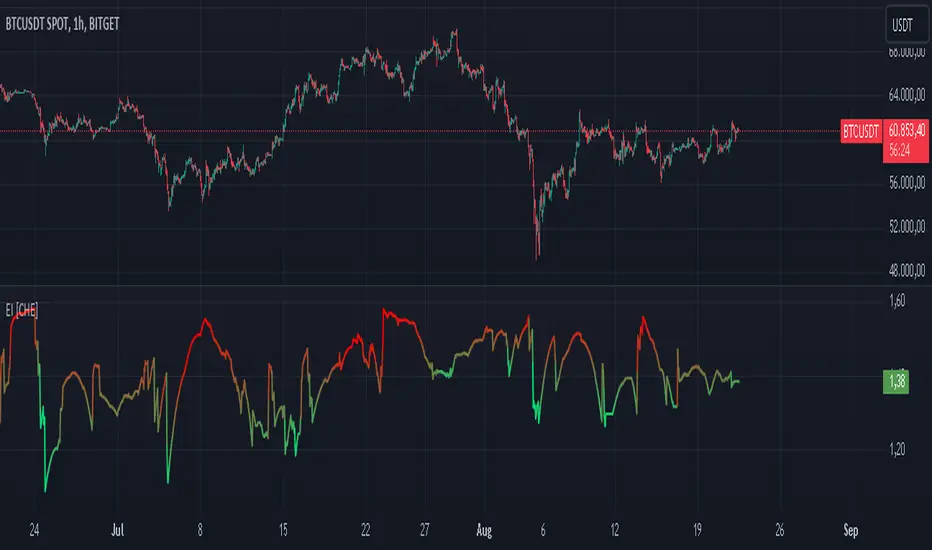Click the 24 date label on time axis
The width and height of the screenshot is (932, 550).
34,530
